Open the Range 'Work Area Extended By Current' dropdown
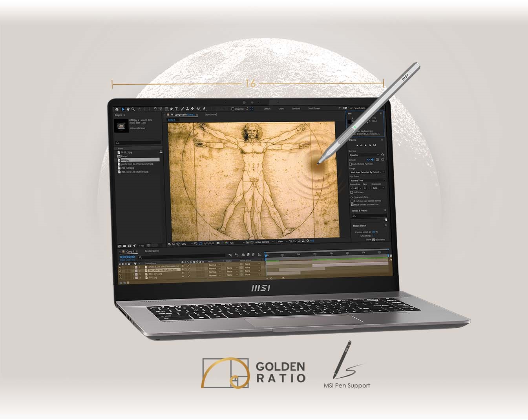The height and width of the screenshot is (420, 528). coord(367,172)
